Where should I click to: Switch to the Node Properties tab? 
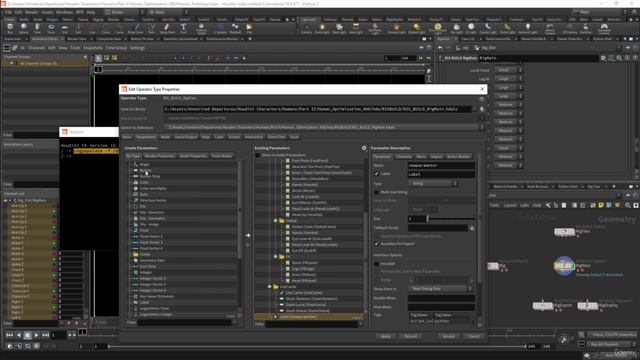[193, 156]
